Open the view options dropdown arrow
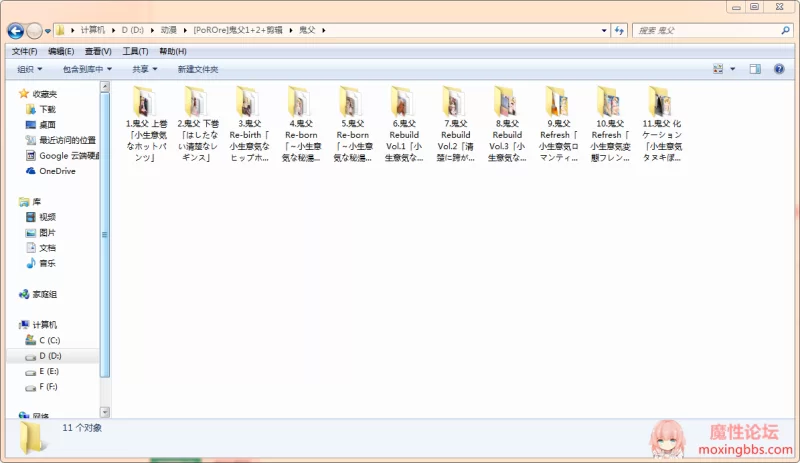Screen dimensions: 800x463 click(733, 69)
